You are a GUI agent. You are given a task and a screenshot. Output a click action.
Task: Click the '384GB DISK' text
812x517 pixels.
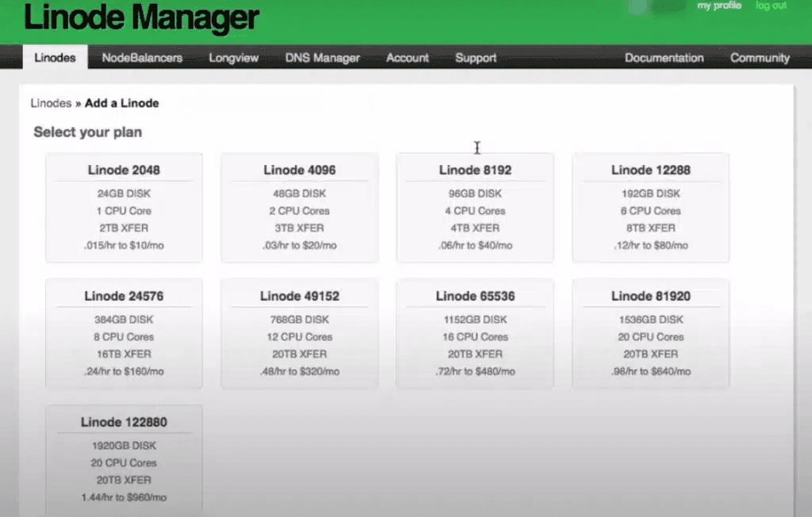[124, 319]
